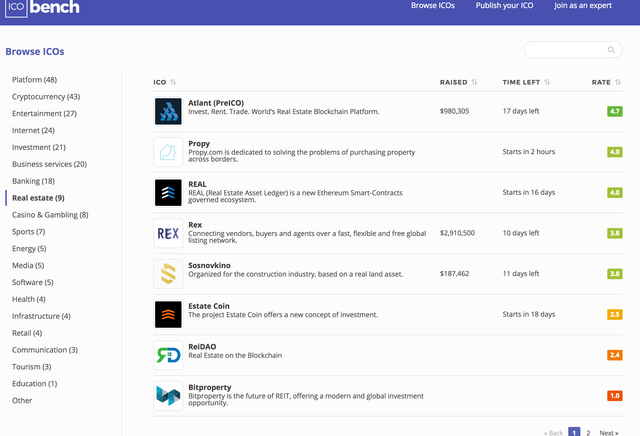Open Bitproperty logo thumbnail
Image resolution: width=640 pixels, height=436 pixels.
pyautogui.click(x=168, y=396)
